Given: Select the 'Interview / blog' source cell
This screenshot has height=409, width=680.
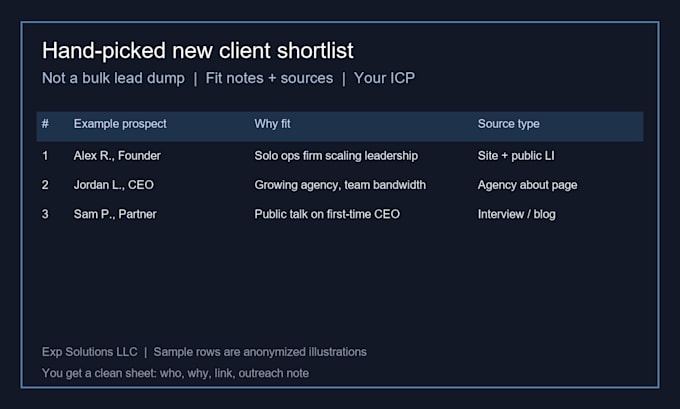Looking at the screenshot, I should tap(517, 214).
